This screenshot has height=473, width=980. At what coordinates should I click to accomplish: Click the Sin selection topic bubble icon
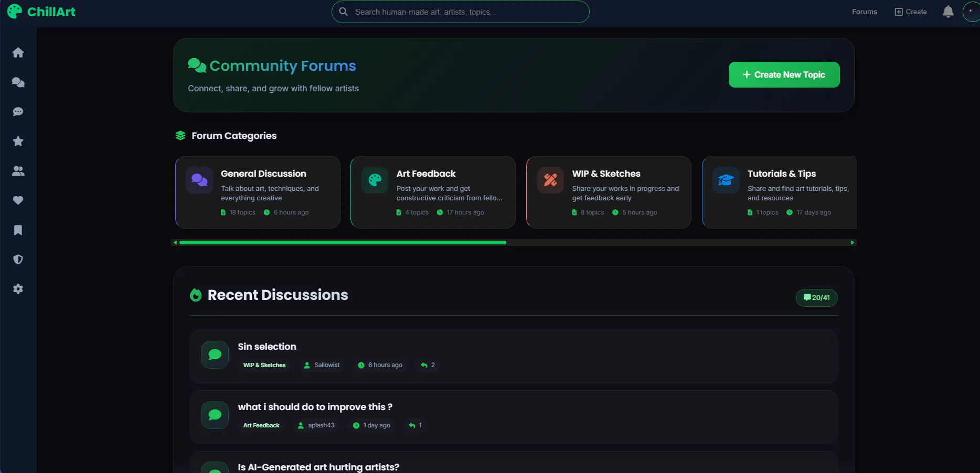[215, 354]
